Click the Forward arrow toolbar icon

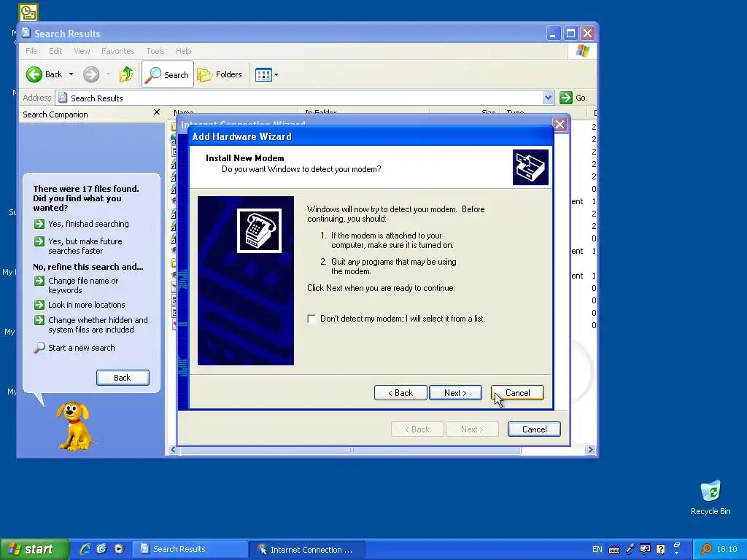[91, 74]
